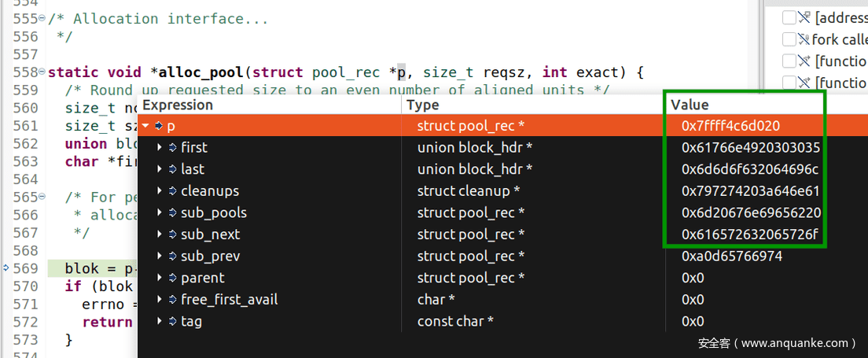Expand the sub_pools field row

(160, 212)
